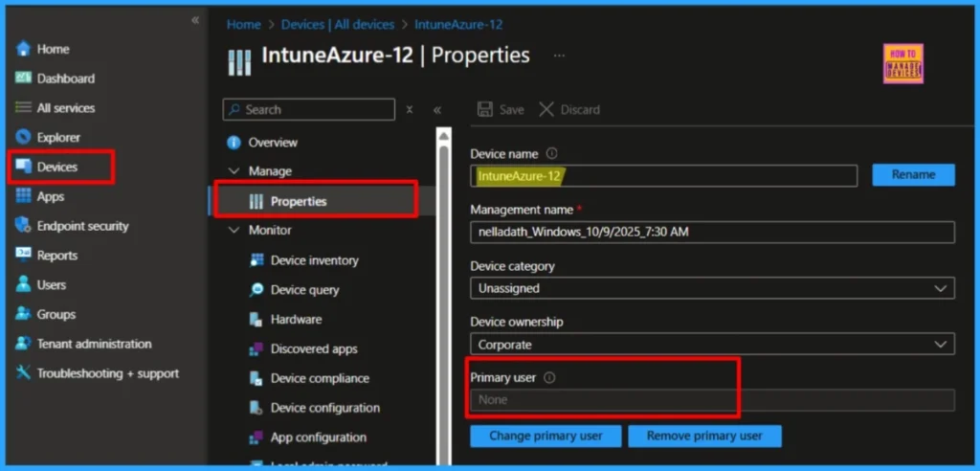
Task: Click the Explorer icon in sidebar
Action: pos(23,137)
